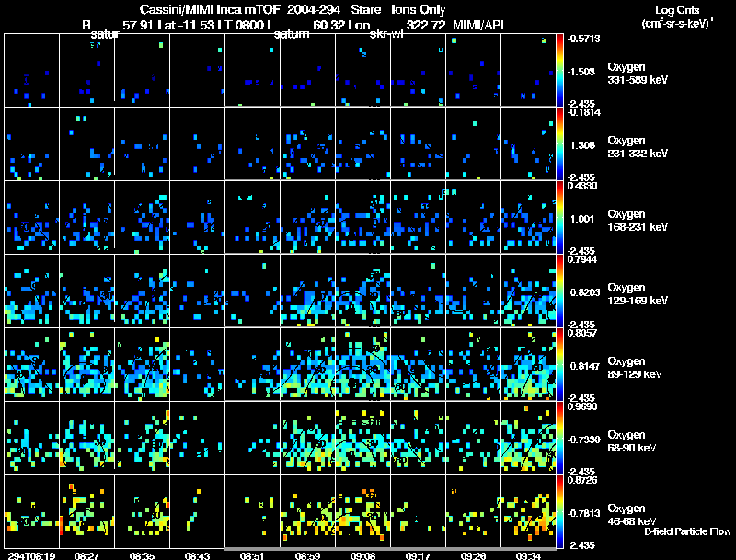Open the 89-129 keV panel at 09:08

362,364
